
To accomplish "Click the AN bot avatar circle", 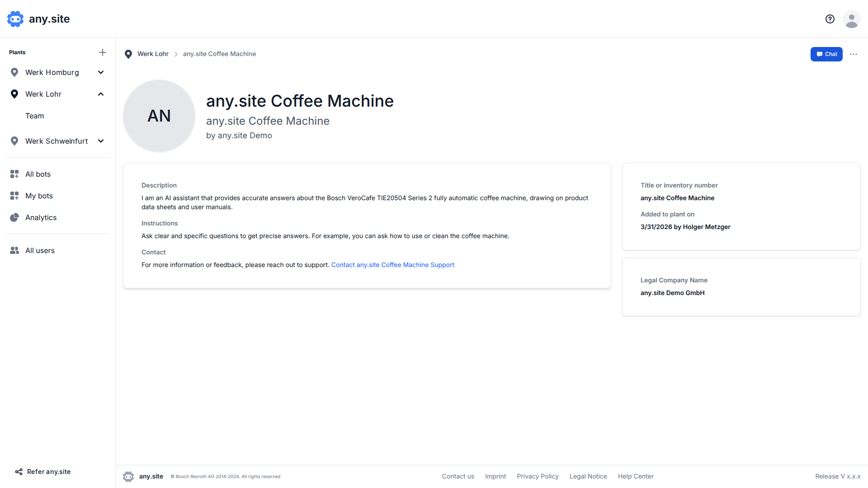I will [x=159, y=116].
